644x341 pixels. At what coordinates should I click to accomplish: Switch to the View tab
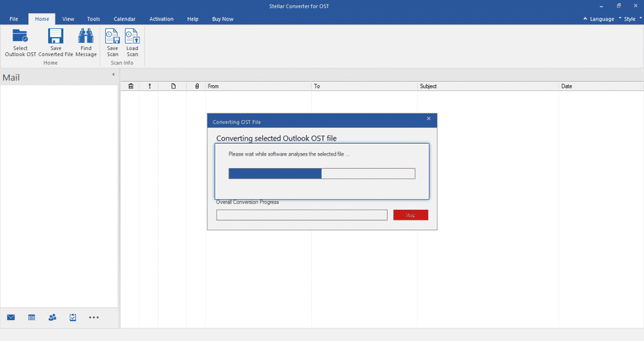(x=68, y=19)
